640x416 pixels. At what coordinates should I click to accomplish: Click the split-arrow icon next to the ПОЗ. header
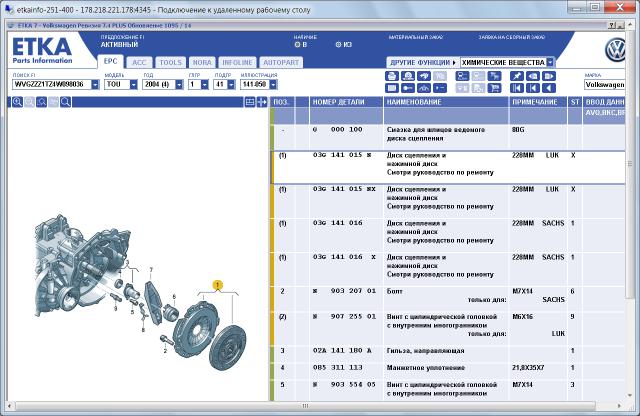click(262, 102)
